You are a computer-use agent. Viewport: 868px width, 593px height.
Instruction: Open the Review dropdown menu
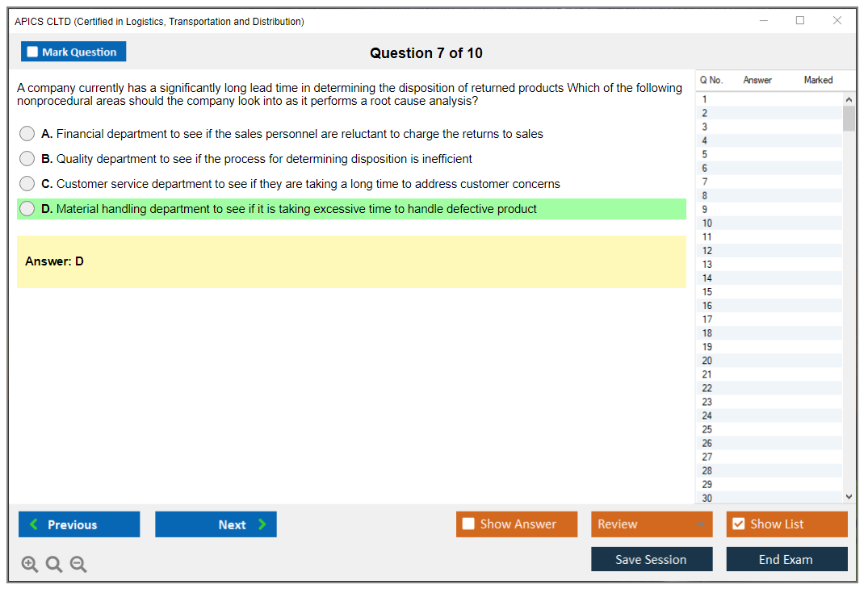pos(651,524)
